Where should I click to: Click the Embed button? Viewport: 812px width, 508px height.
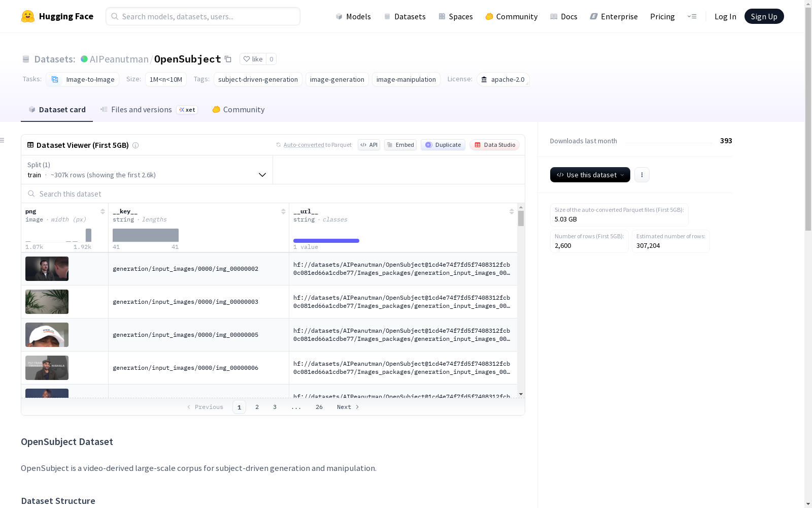[x=400, y=145]
